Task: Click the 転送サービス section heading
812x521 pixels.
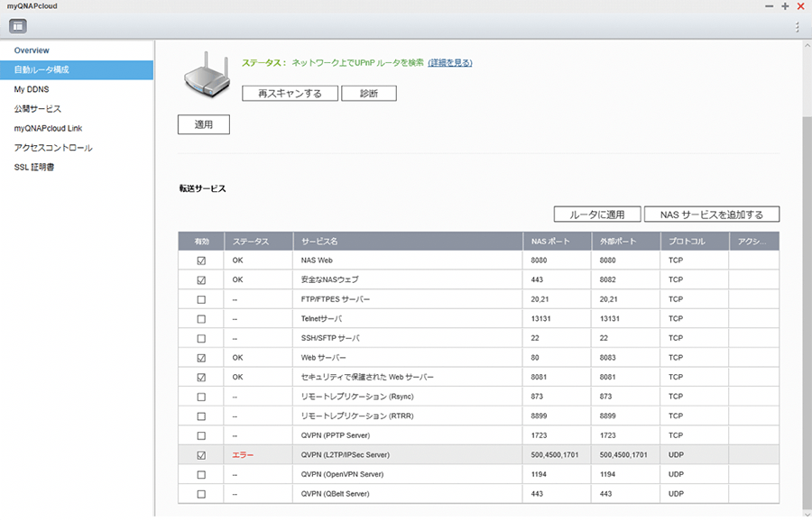Action: [202, 189]
